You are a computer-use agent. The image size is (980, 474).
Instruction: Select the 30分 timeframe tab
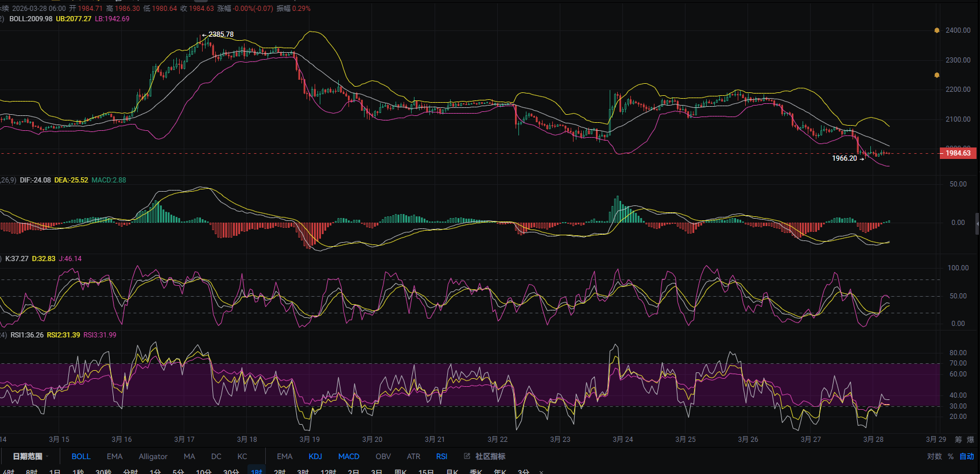(x=231, y=472)
